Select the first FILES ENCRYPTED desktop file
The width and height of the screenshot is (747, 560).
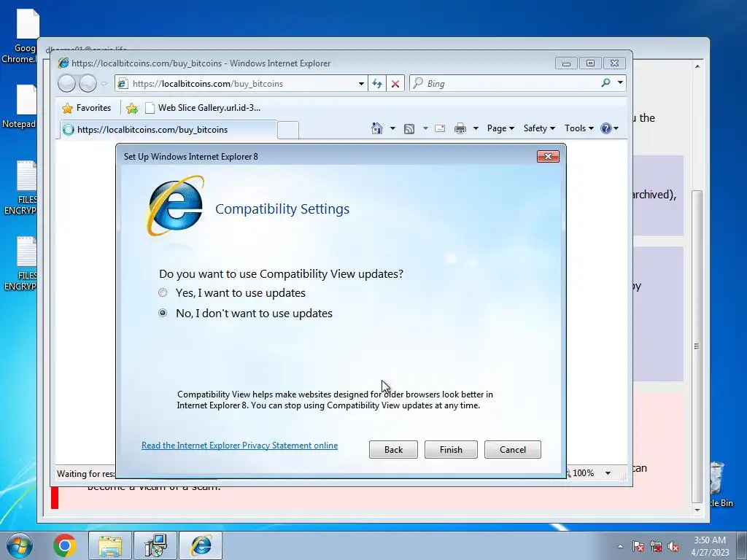pyautogui.click(x=19, y=188)
